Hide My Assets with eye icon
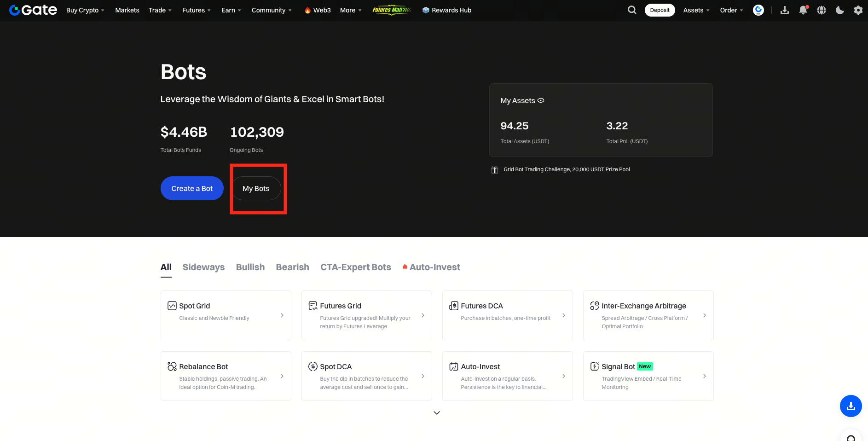This screenshot has height=441, width=868. [541, 100]
